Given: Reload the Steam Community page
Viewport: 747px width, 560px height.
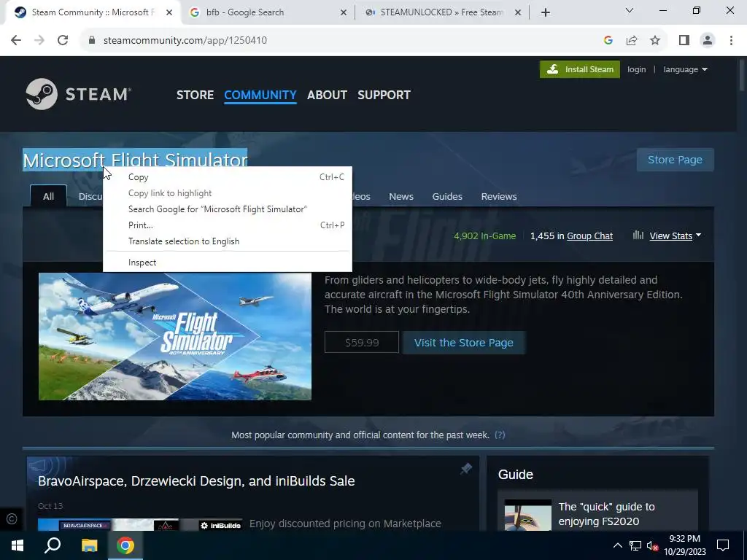Looking at the screenshot, I should coord(63,41).
